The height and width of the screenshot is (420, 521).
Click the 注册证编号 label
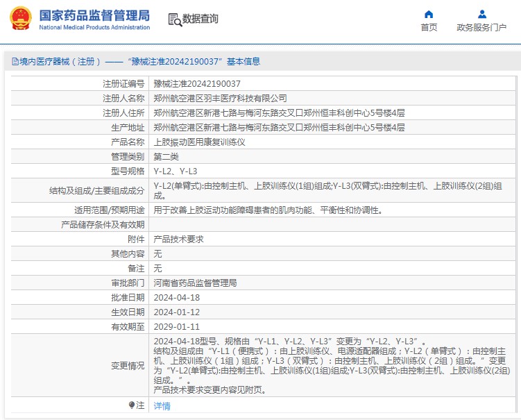click(x=123, y=84)
